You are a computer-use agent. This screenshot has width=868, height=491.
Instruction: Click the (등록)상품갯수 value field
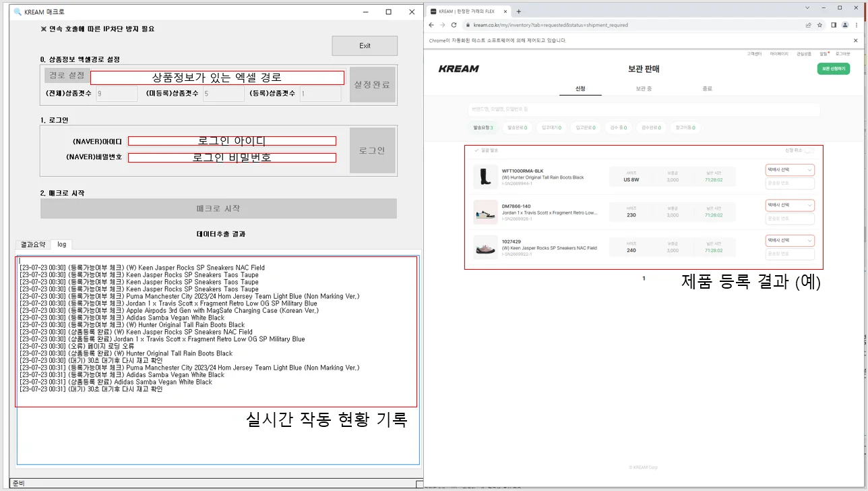click(x=320, y=94)
